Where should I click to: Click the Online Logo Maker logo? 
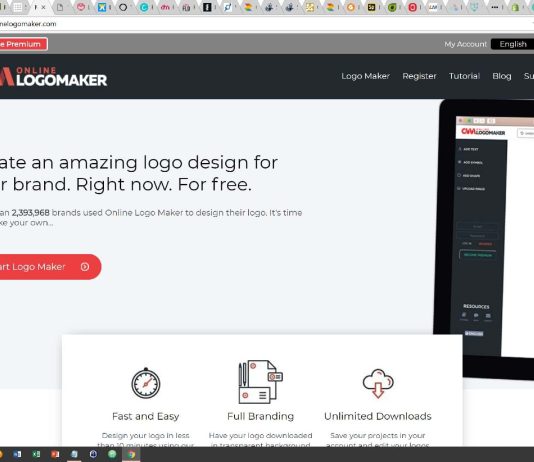[x=53, y=77]
